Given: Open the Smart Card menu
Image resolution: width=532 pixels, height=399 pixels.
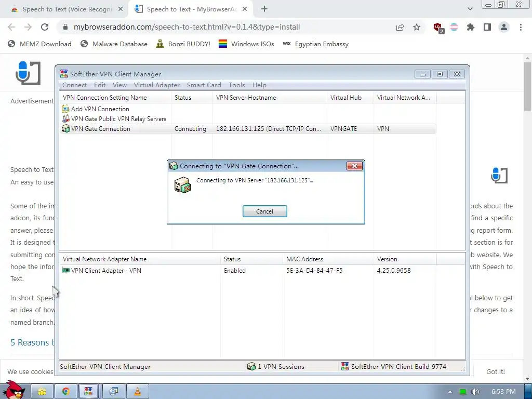Looking at the screenshot, I should (204, 85).
